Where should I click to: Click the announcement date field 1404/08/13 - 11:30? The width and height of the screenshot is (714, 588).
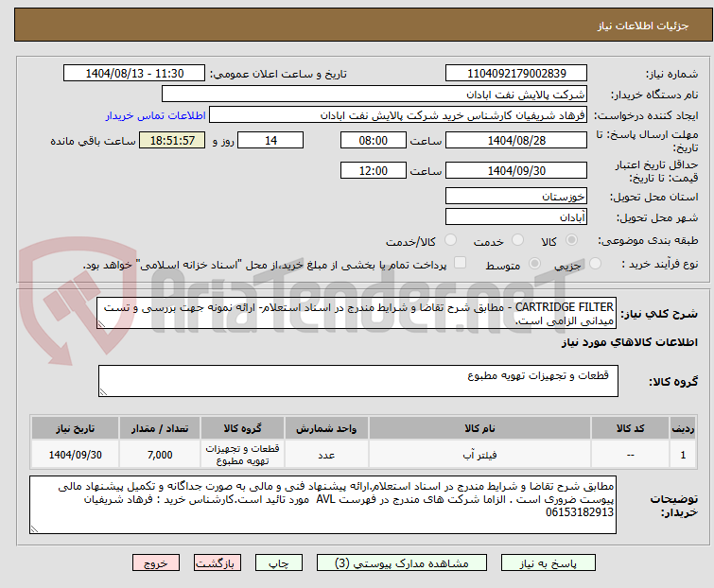[x=134, y=74]
